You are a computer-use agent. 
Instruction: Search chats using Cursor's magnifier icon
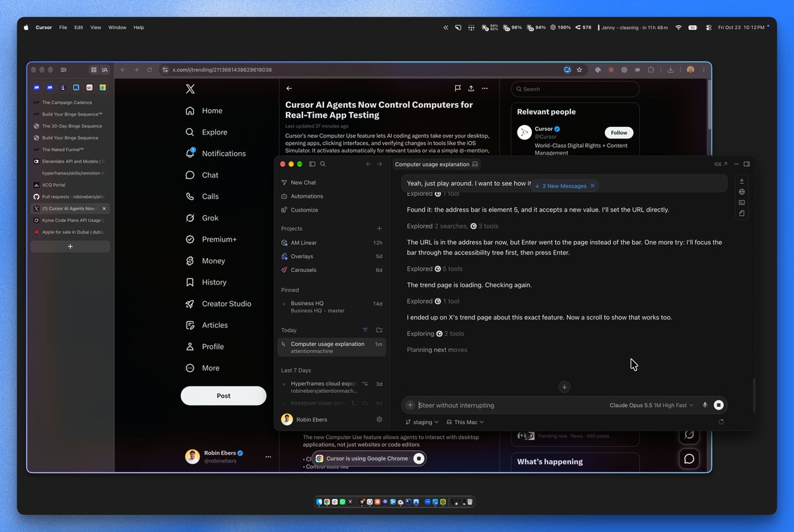coord(323,164)
